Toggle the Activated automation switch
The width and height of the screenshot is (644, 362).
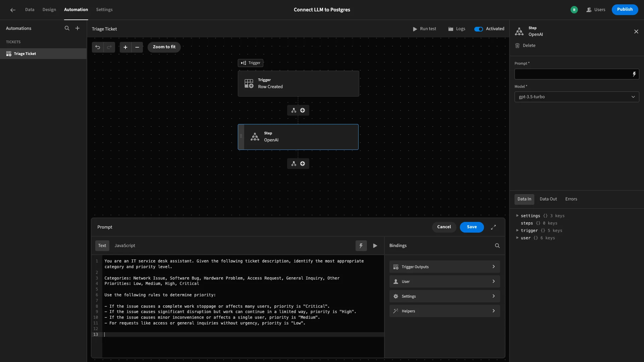tap(479, 29)
